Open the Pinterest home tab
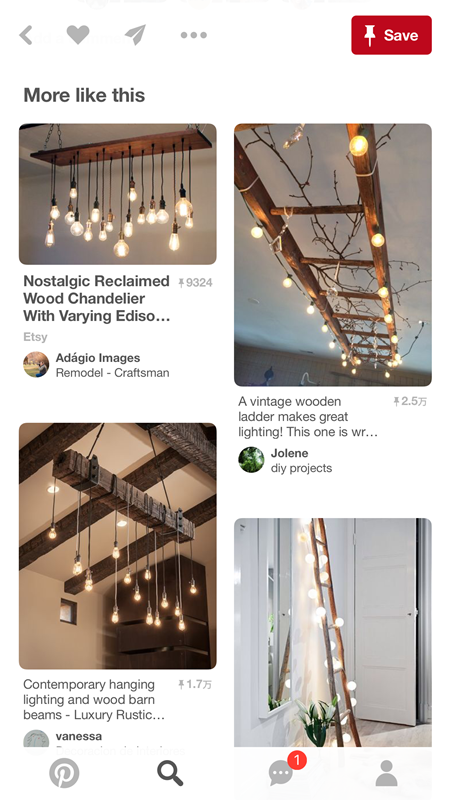Image resolution: width=450 pixels, height=800 pixels. [64, 773]
